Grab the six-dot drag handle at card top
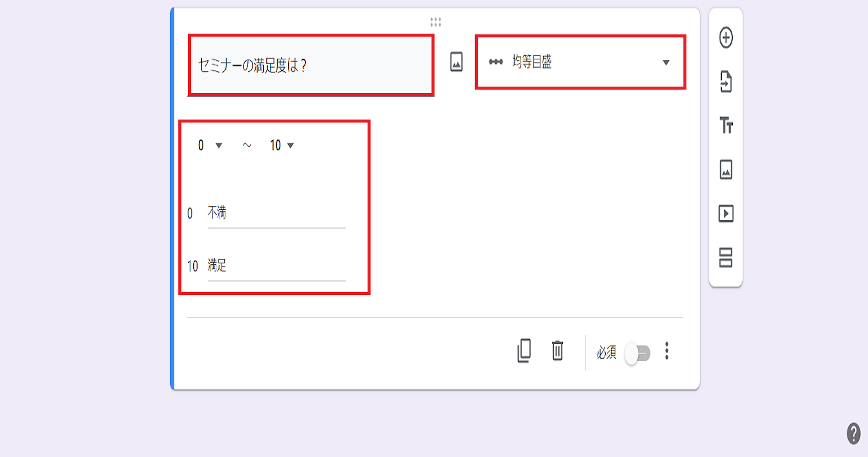The height and width of the screenshot is (457, 868). click(x=436, y=22)
